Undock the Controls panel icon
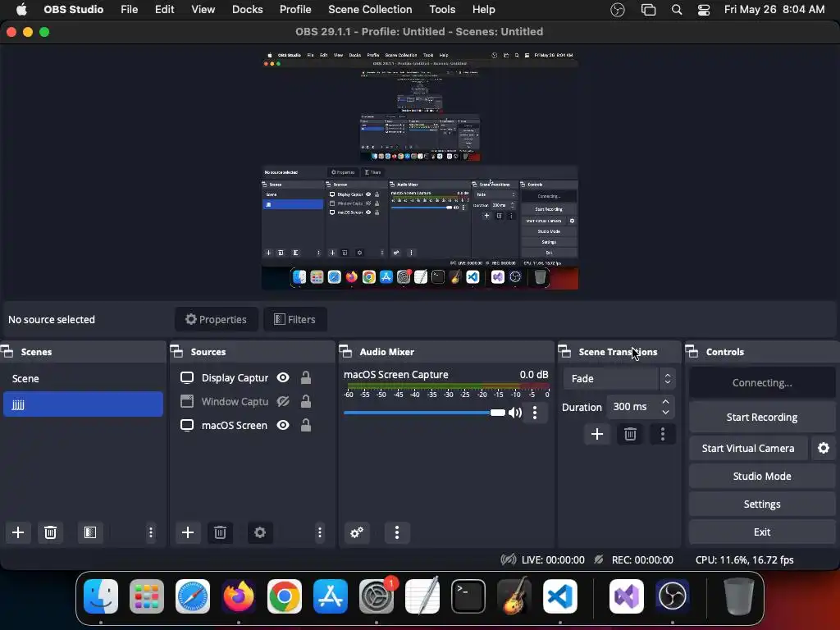This screenshot has height=630, width=840. [692, 352]
